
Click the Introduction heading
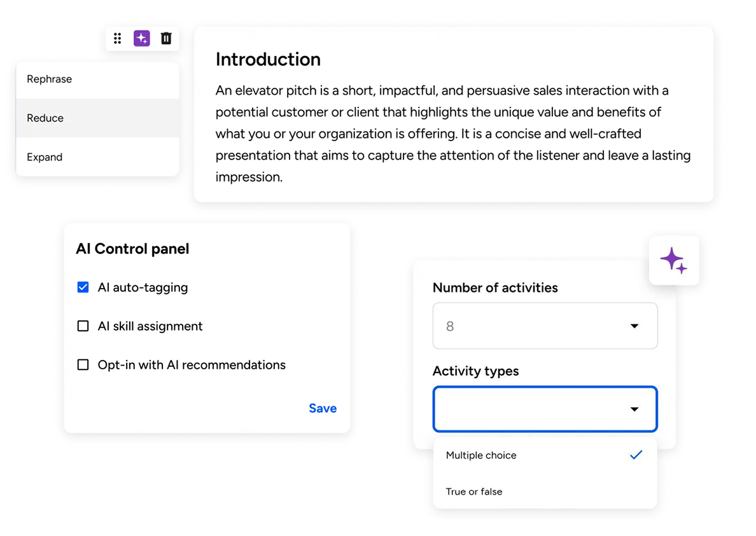click(x=268, y=59)
